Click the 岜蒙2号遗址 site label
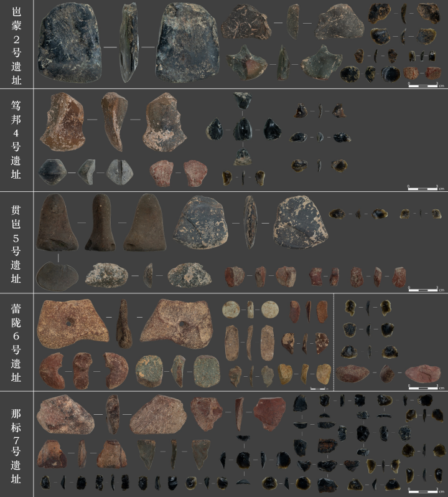448x497 pixels. tap(17, 44)
